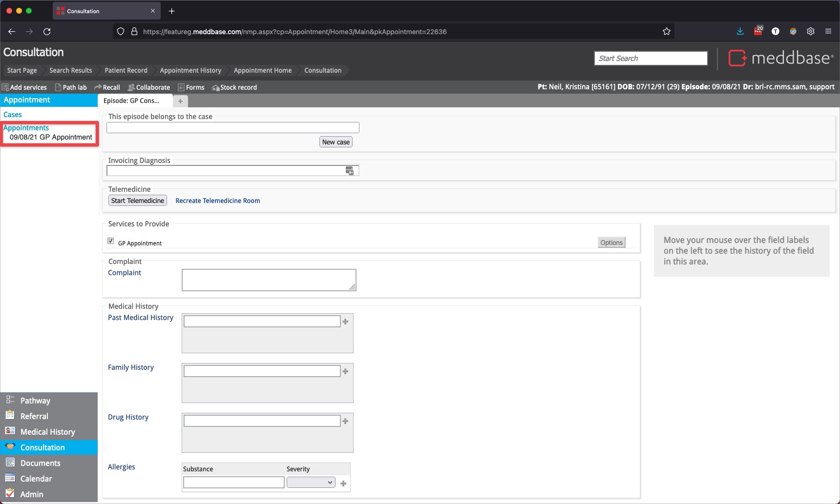Image resolution: width=840 pixels, height=504 pixels.
Task: Click plus icon next to Family History
Action: (345, 371)
